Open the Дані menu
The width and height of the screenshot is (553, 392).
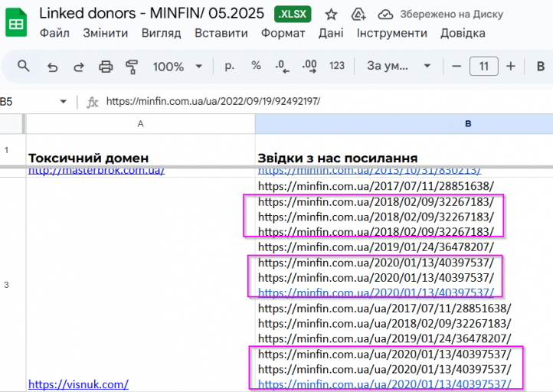tap(331, 33)
